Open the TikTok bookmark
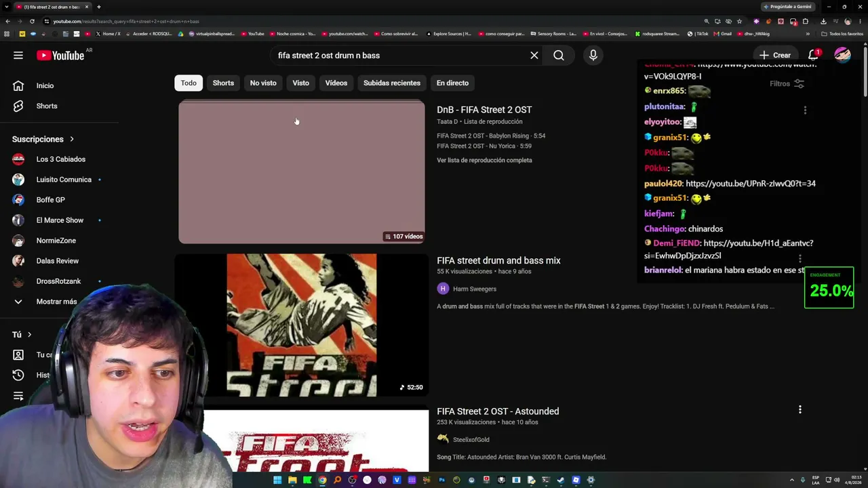868x488 pixels. (698, 34)
